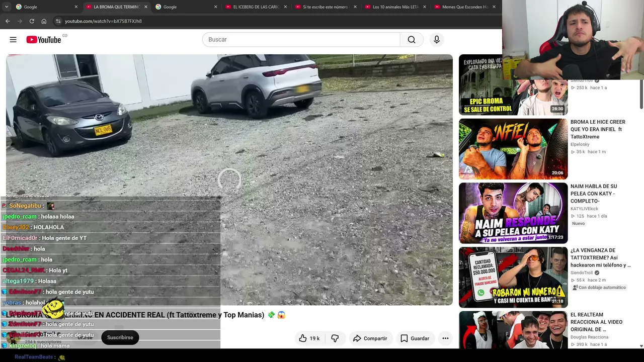Go forward with the browser forward arrow
This screenshot has height=362, width=644.
pyautogui.click(x=20, y=21)
